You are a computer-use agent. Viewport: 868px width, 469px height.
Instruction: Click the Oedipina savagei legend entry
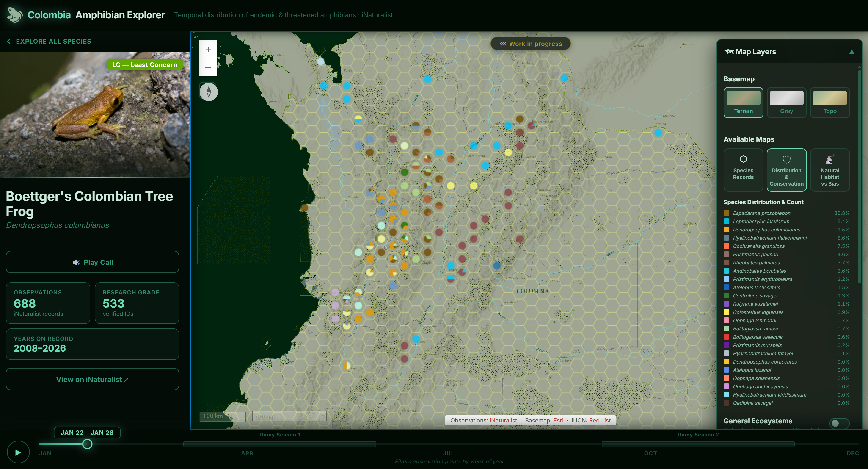[786, 403]
